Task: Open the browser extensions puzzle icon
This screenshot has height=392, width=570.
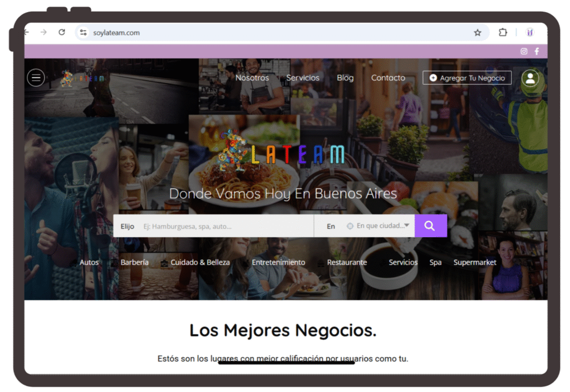Action: (503, 33)
